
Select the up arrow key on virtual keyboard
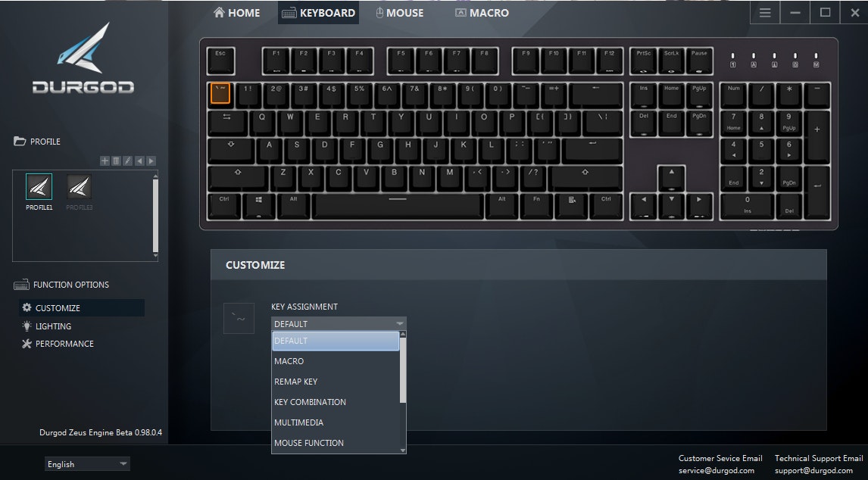pos(672,178)
